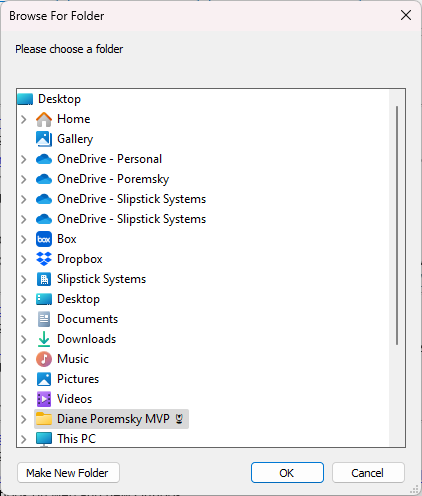Image resolution: width=422 pixels, height=496 pixels.
Task: Confirm selection with OK button
Action: click(287, 473)
